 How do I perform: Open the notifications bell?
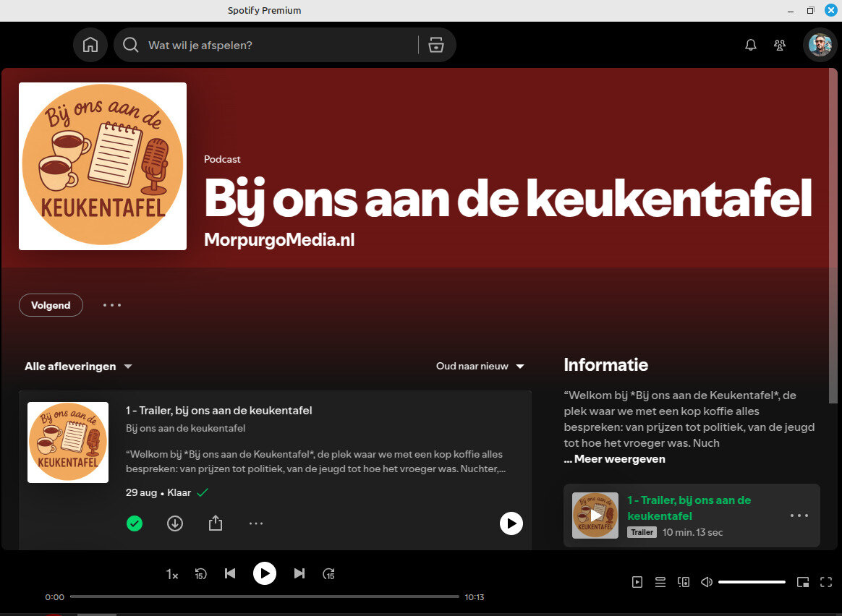pos(751,45)
